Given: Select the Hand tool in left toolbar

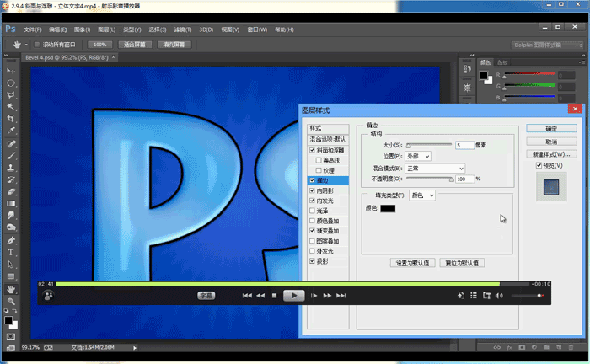Looking at the screenshot, I should (10, 289).
